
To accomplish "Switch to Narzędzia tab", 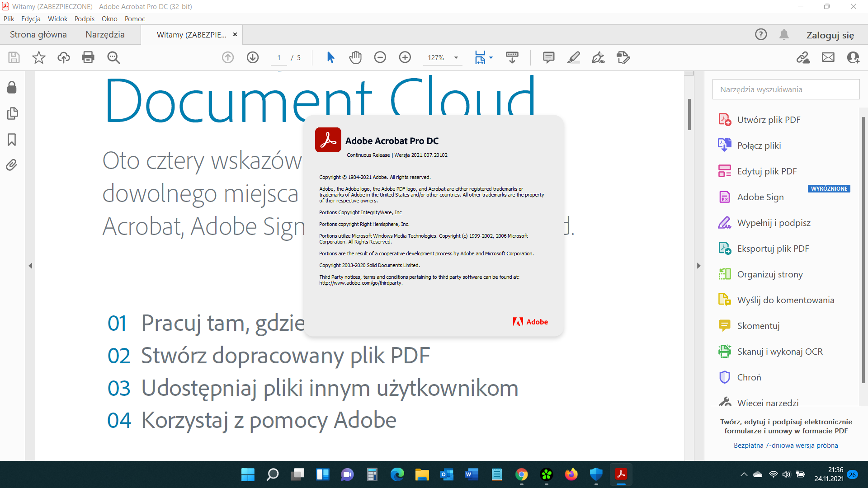I will [105, 34].
